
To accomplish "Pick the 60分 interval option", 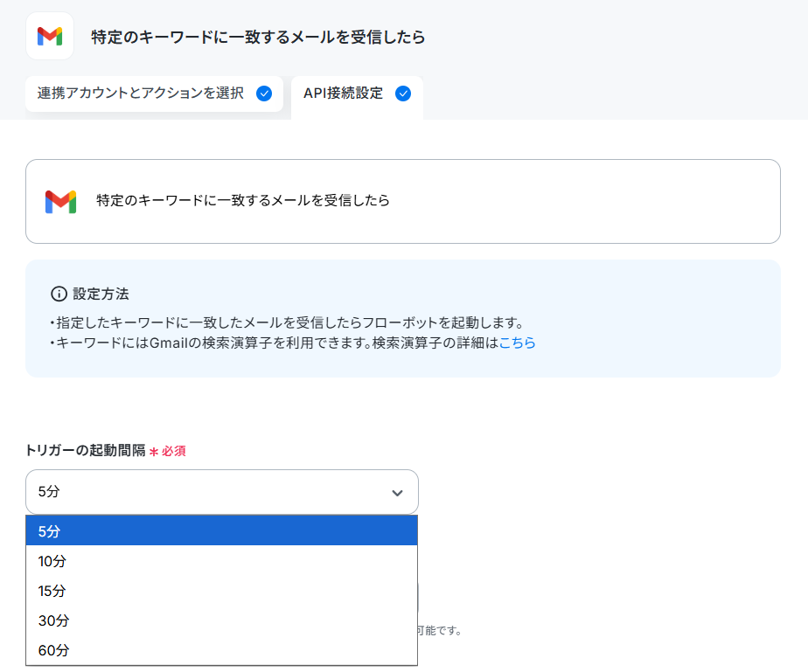I will (x=221, y=650).
